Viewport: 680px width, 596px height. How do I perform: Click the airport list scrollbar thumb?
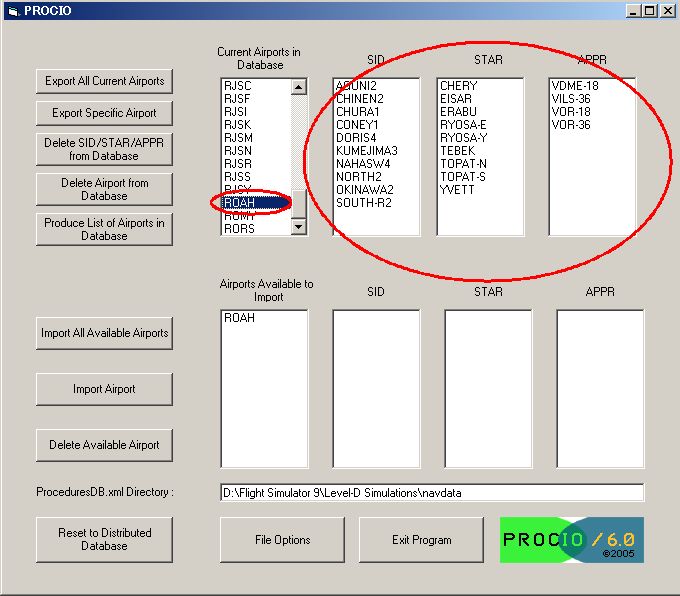coord(298,204)
